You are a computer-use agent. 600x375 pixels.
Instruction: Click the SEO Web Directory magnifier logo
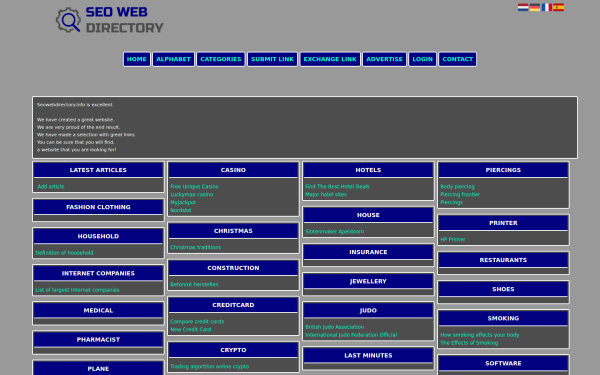click(109, 20)
